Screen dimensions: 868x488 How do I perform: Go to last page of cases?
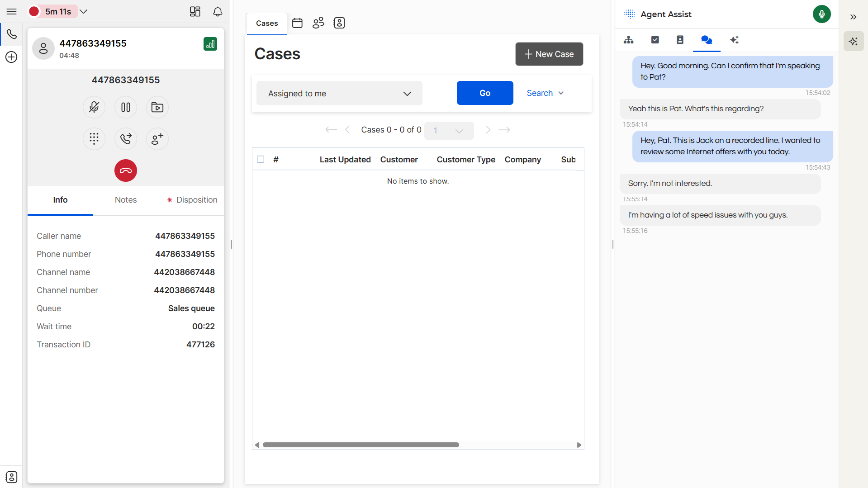coord(504,130)
